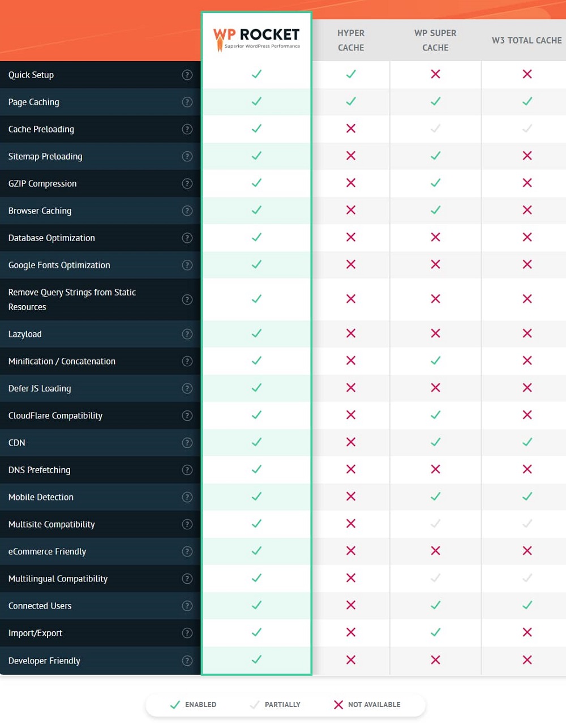Viewport: 566px width, 728px height.
Task: Click WP Super Cache checkmark for Browser Caching
Action: pos(435,210)
